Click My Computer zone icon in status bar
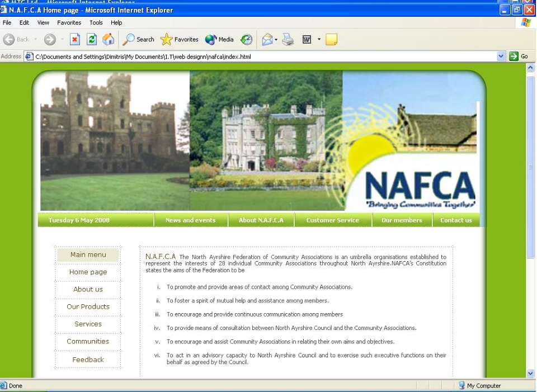The height and width of the screenshot is (392, 537). click(461, 385)
